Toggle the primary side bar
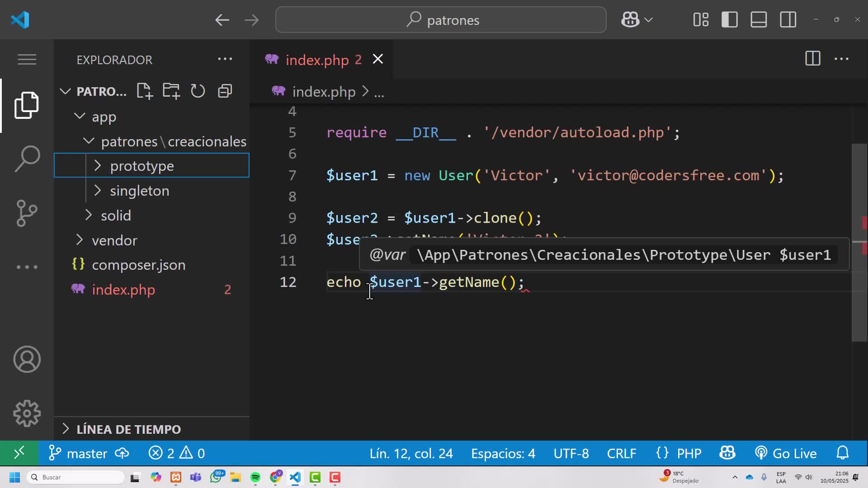Screen dimensions: 868x488 tap(730, 20)
